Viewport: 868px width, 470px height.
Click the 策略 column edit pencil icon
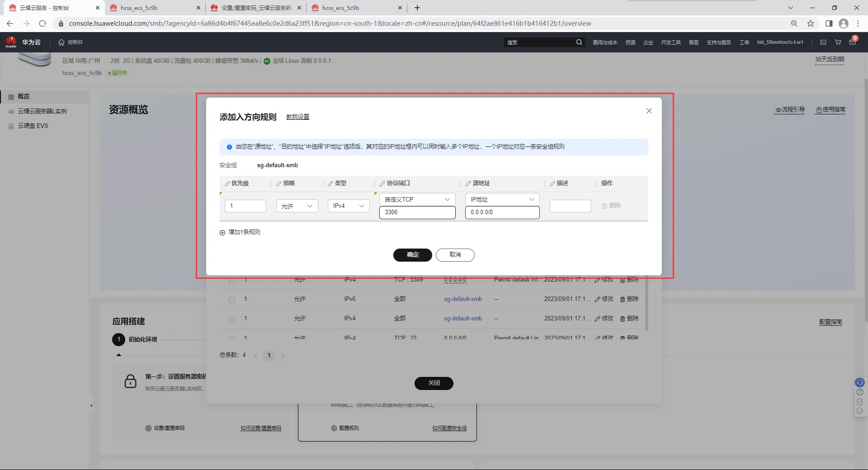click(279, 183)
